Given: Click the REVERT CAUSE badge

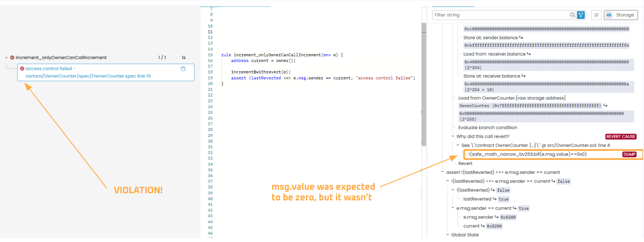Looking at the screenshot, I should [621, 137].
